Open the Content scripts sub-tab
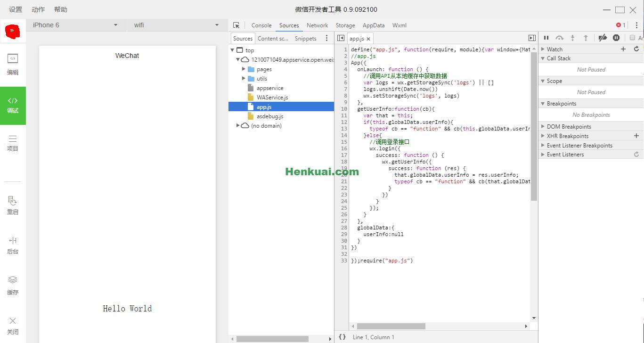644x343 pixels. coord(273,39)
